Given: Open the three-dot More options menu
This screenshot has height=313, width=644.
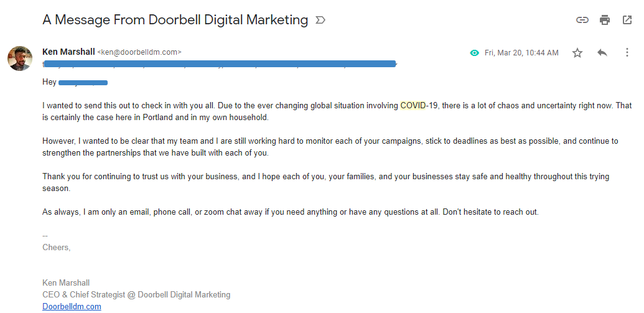Looking at the screenshot, I should click(627, 52).
